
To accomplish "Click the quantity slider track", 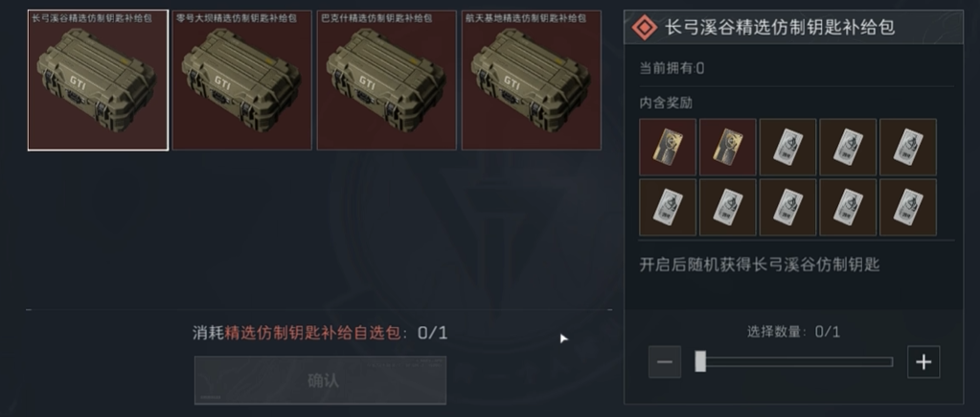I will (x=794, y=361).
